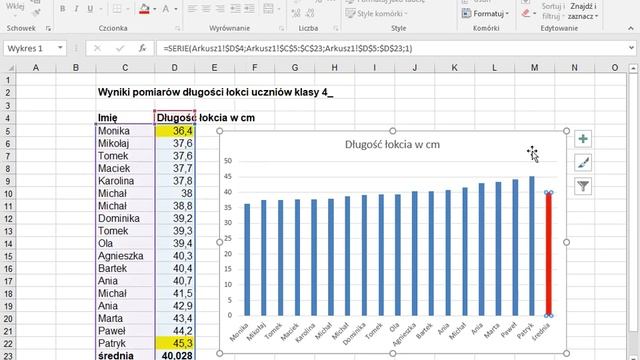Select the średnia value 40,028
This screenshot has width=640, height=360.
point(175,356)
